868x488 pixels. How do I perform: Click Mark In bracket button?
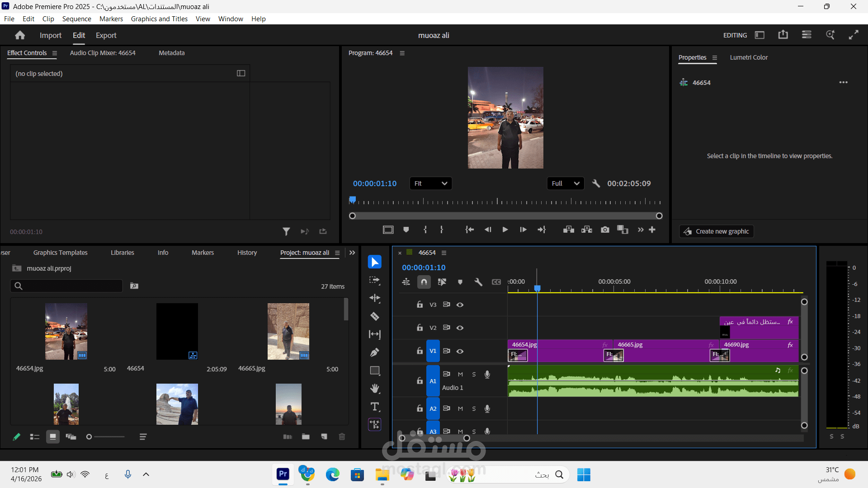click(425, 230)
